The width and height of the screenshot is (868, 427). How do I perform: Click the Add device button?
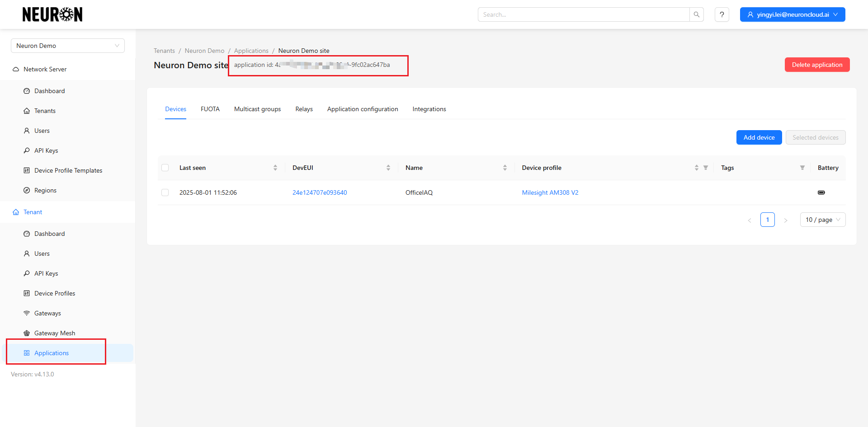pyautogui.click(x=759, y=137)
